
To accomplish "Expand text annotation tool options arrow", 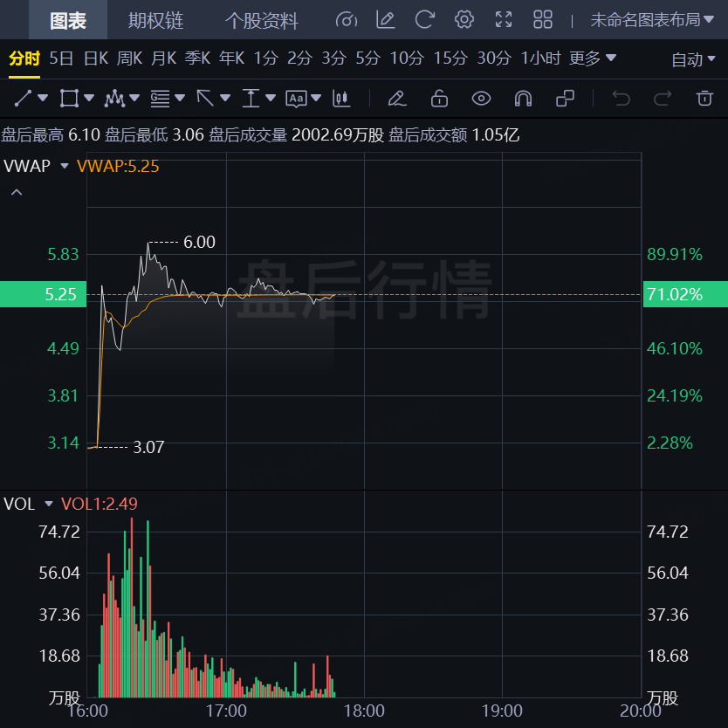I will click(x=316, y=98).
